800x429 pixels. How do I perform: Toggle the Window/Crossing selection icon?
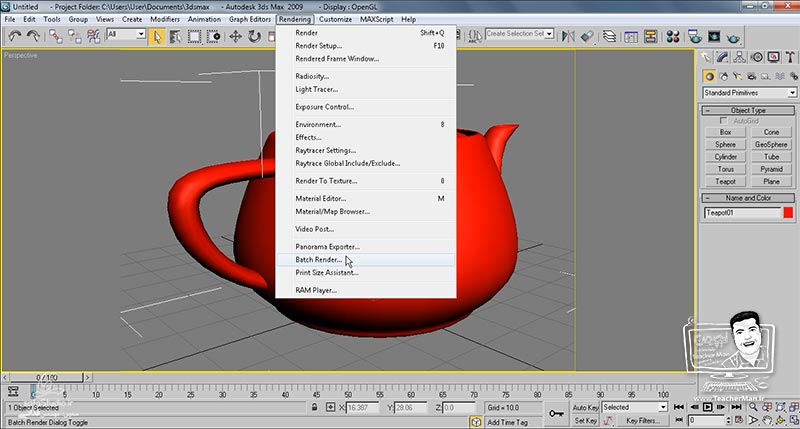pos(213,36)
